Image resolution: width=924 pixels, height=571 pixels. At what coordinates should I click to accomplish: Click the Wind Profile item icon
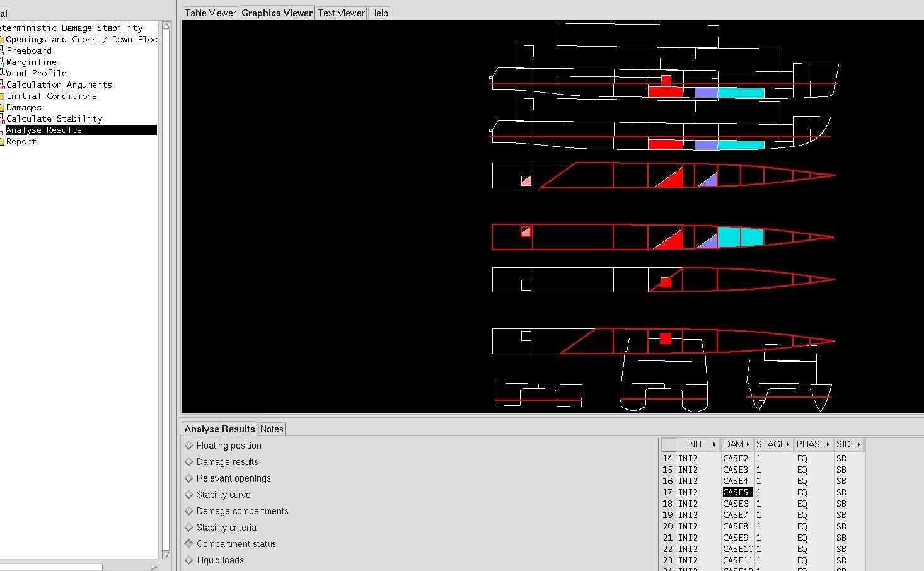tap(2, 74)
